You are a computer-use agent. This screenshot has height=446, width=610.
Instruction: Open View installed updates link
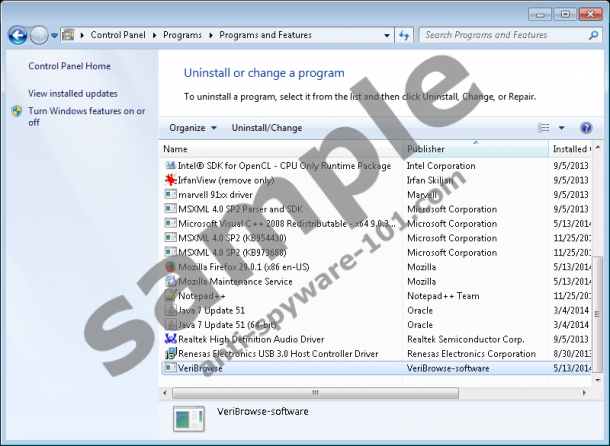click(x=72, y=93)
